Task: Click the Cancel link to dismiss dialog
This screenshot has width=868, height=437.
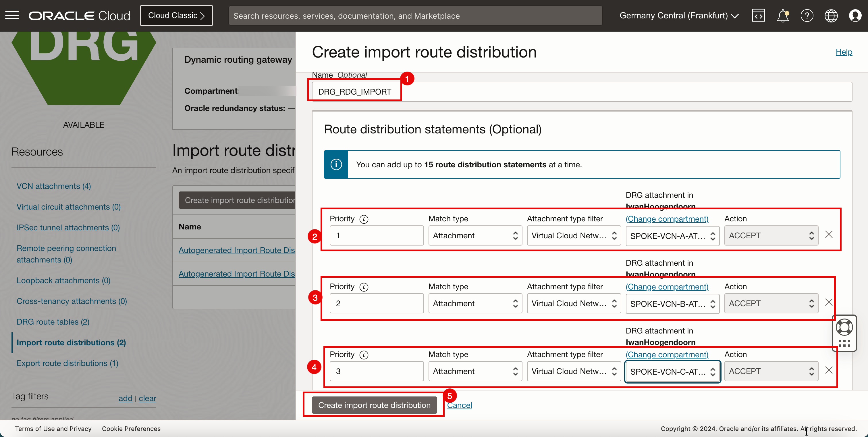Action: (459, 405)
